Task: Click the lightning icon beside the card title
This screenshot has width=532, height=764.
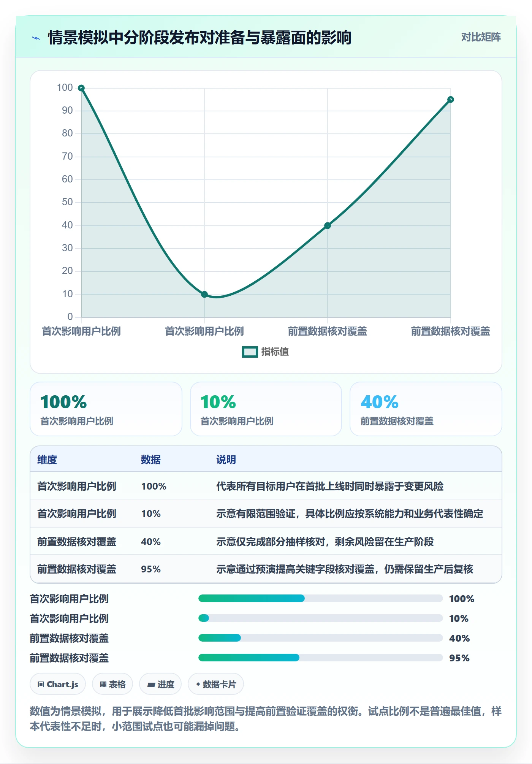Action: pos(36,38)
